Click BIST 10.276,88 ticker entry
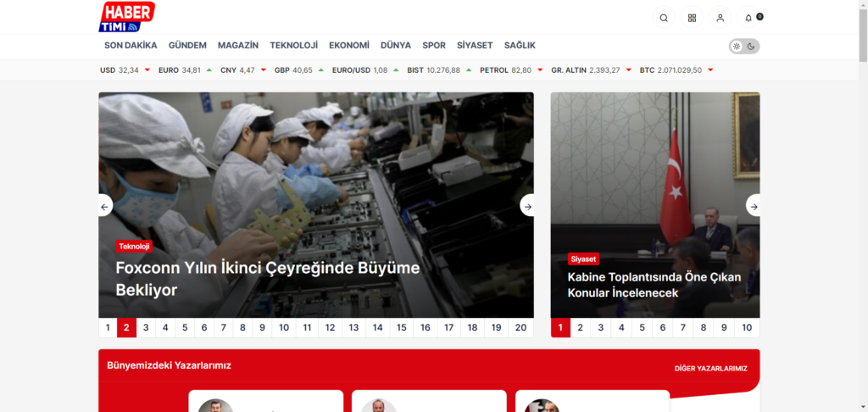 440,70
